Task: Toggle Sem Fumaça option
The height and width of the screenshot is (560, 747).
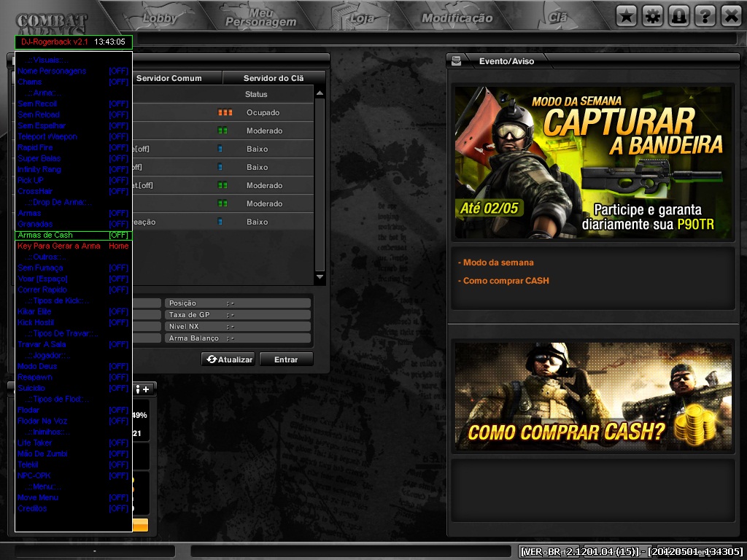Action: click(x=73, y=268)
